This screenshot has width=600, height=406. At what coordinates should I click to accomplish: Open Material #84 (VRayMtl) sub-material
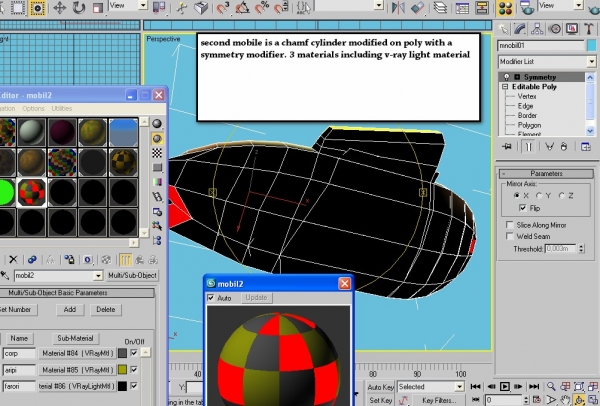[x=78, y=353]
